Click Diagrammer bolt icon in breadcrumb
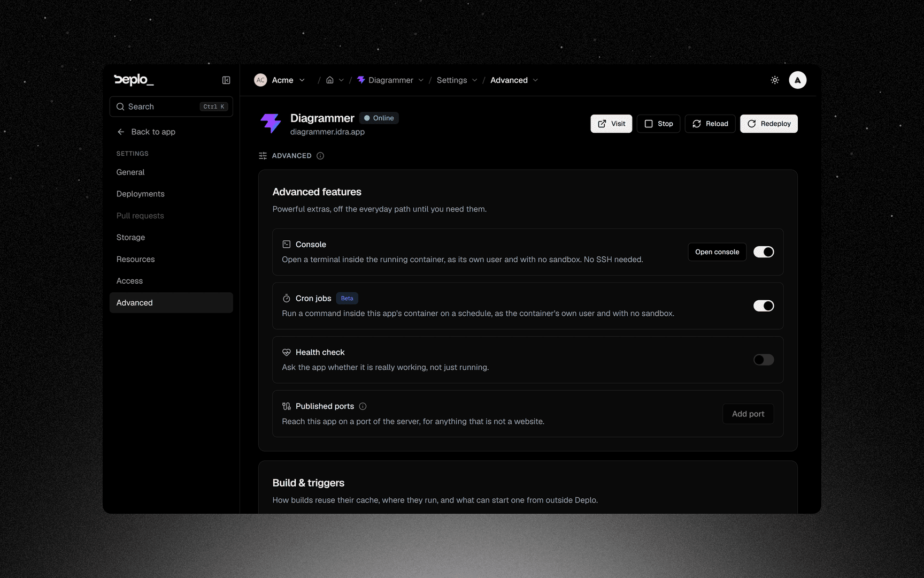 tap(361, 80)
